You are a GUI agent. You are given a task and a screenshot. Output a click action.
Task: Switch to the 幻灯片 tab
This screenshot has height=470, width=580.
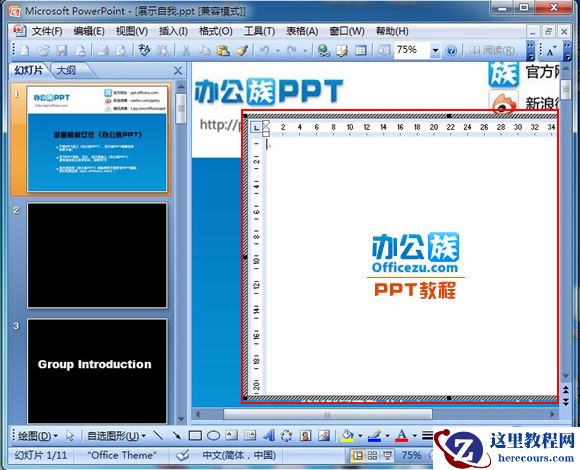point(29,70)
